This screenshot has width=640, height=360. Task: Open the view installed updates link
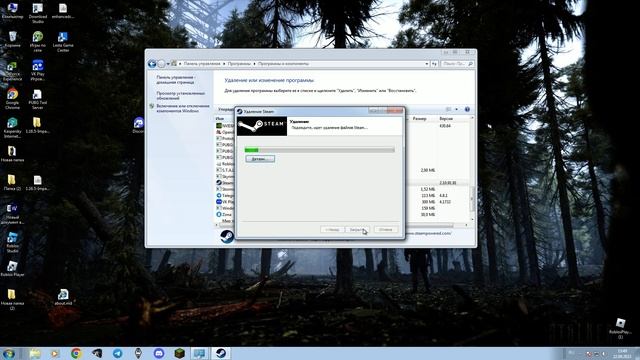[x=180, y=96]
